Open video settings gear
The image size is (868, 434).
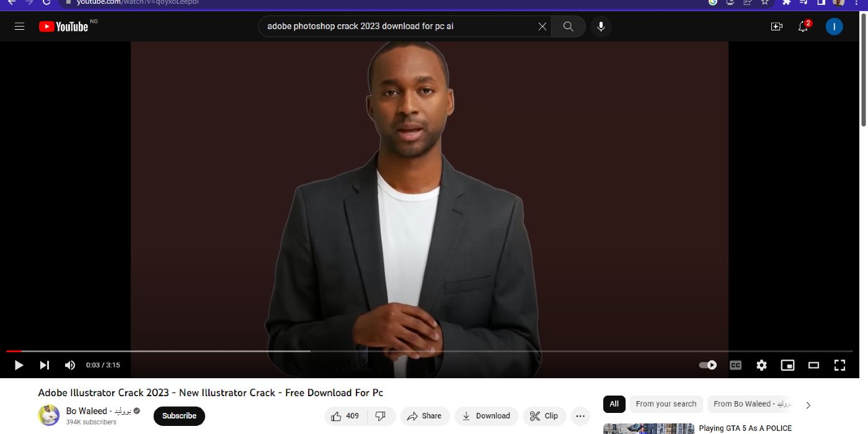(x=761, y=365)
